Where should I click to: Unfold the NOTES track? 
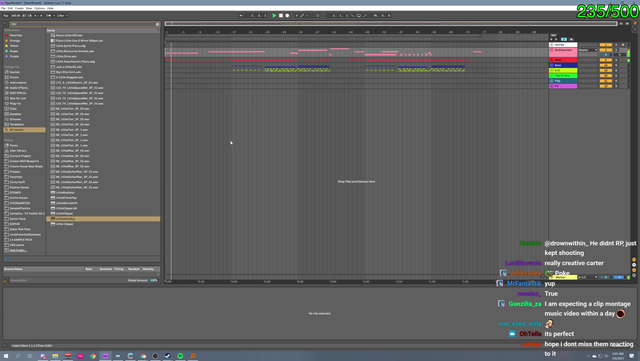coord(552,45)
